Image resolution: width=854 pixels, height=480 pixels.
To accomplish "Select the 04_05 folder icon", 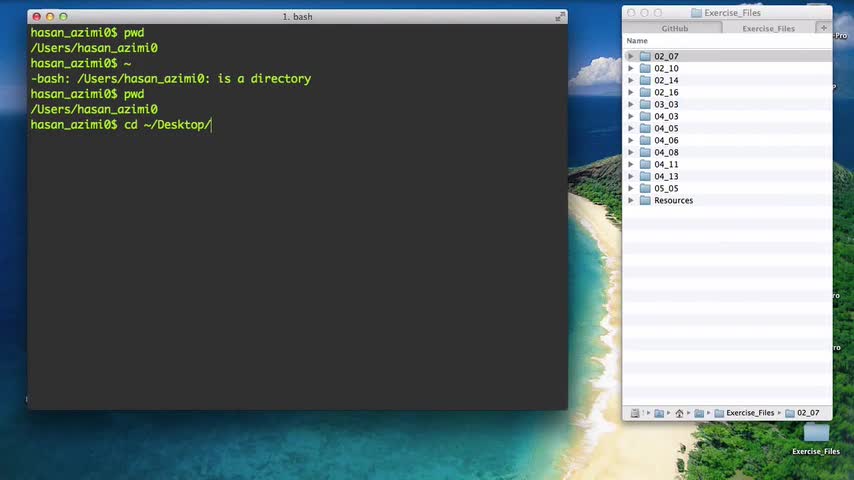I will pyautogui.click(x=645, y=128).
